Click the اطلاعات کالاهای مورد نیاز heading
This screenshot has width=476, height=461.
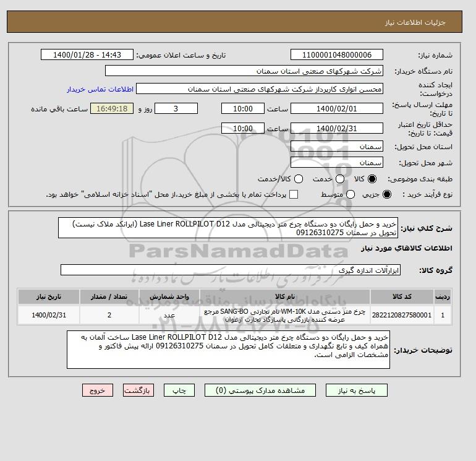click(407, 248)
